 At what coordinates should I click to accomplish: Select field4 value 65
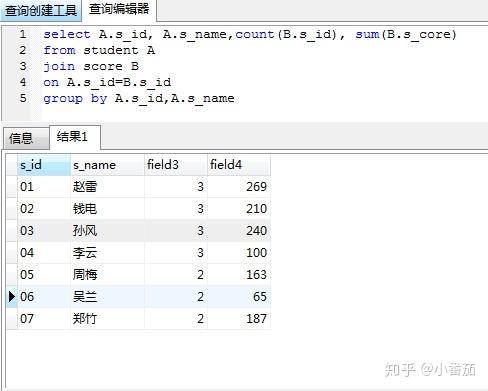(239, 297)
